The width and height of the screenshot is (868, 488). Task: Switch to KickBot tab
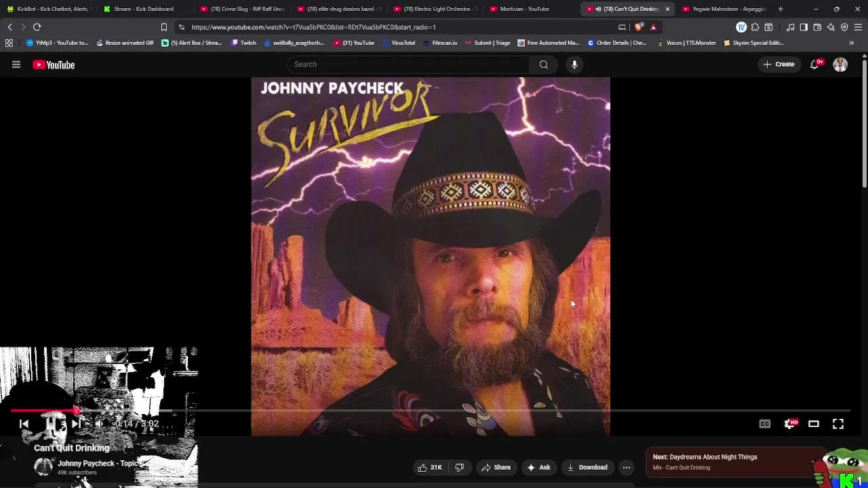pos(47,9)
